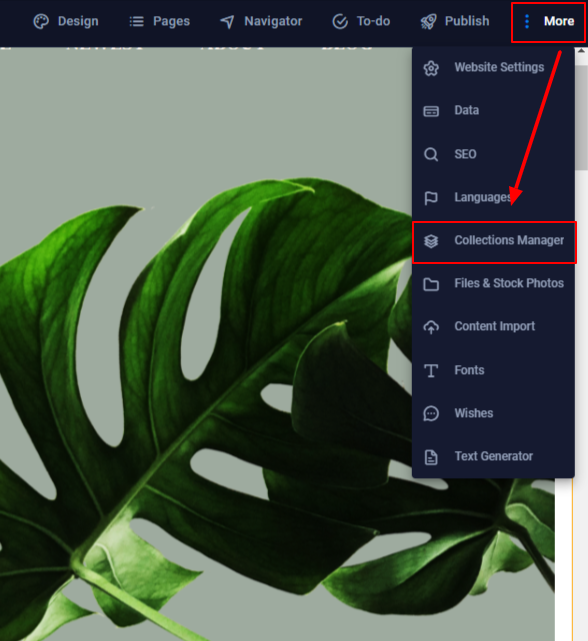
Task: Click the three-dots More icon
Action: tap(527, 21)
